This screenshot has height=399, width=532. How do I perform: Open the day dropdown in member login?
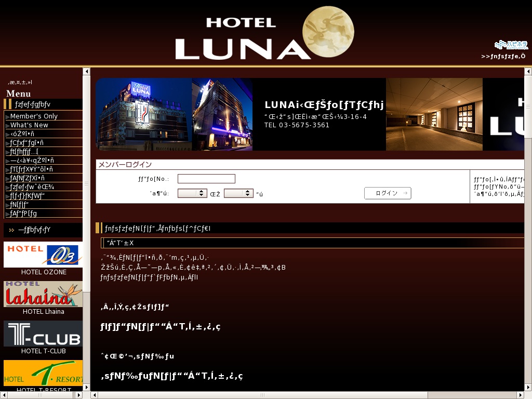(x=238, y=193)
